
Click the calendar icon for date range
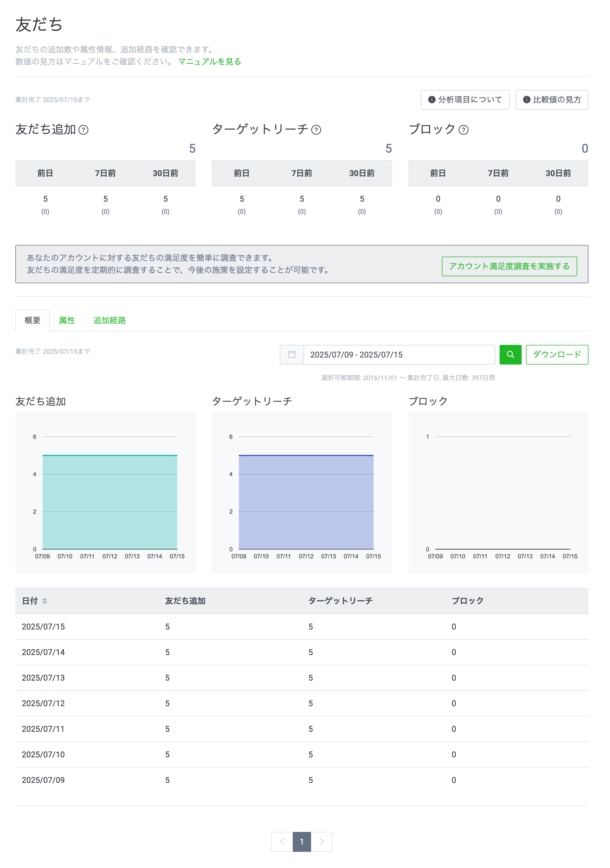coord(292,355)
